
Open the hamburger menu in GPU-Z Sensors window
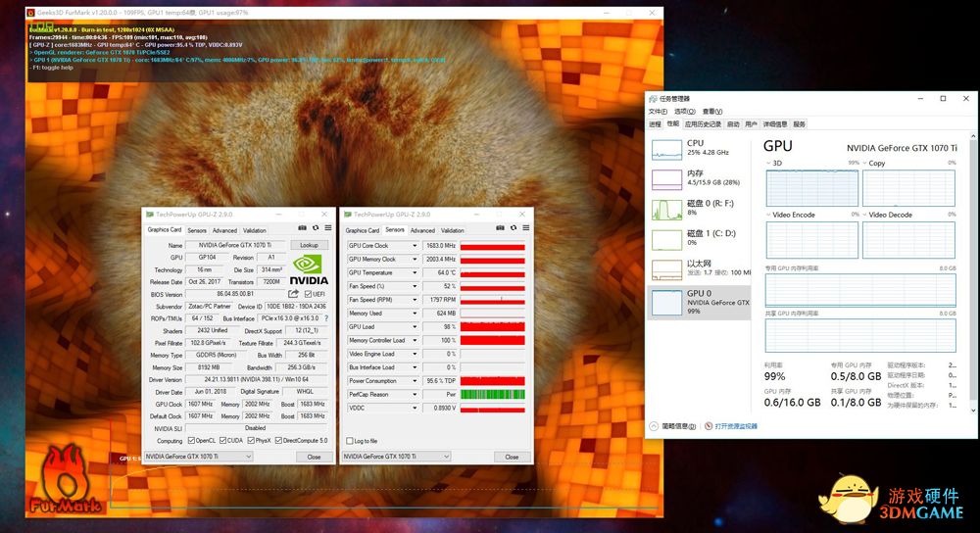coord(526,228)
